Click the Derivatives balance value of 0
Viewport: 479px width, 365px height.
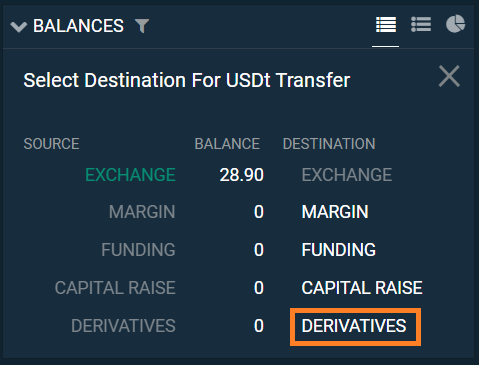(259, 326)
